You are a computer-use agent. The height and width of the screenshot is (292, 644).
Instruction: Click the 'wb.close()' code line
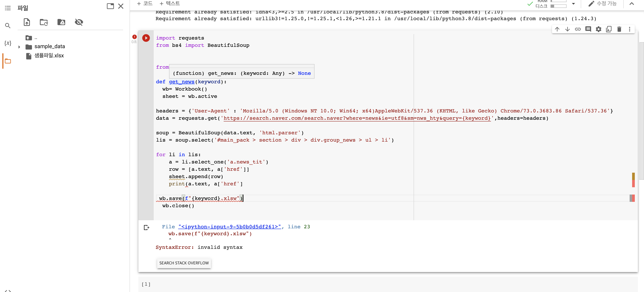[178, 206]
